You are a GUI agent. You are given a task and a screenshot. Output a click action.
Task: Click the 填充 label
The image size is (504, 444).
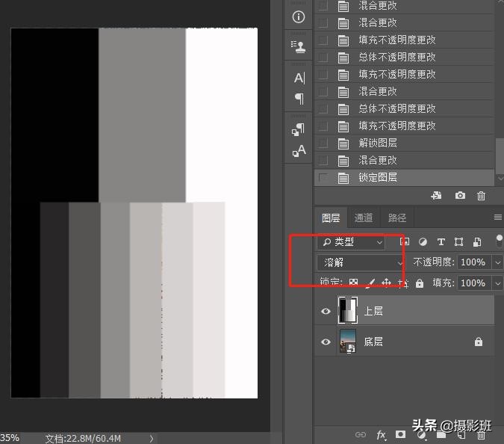point(444,283)
